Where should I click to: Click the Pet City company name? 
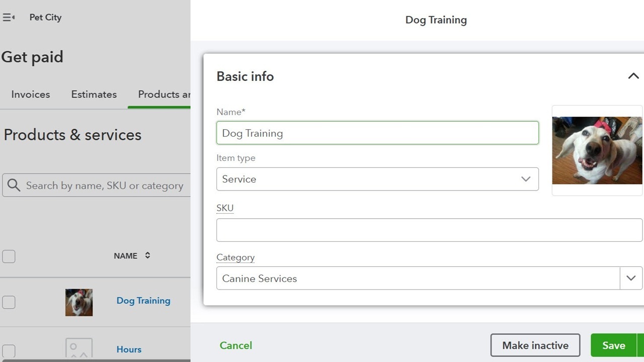[x=45, y=18]
